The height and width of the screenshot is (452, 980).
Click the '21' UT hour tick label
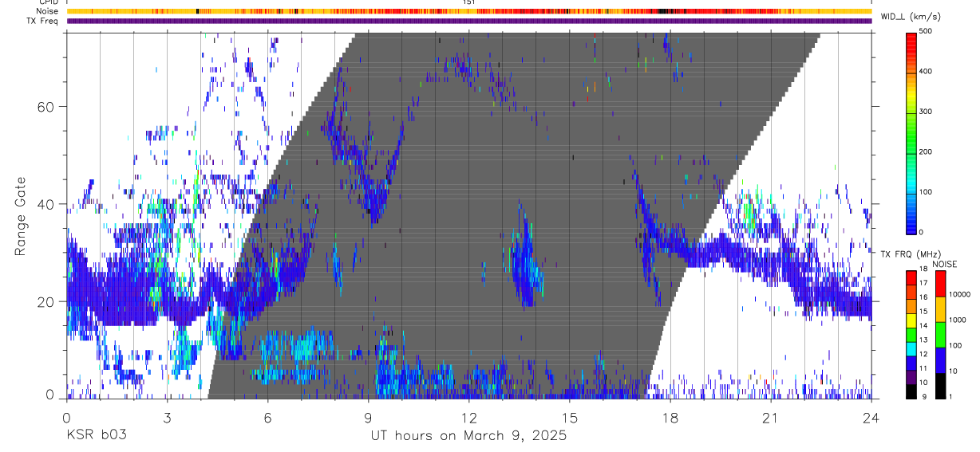coord(771,418)
